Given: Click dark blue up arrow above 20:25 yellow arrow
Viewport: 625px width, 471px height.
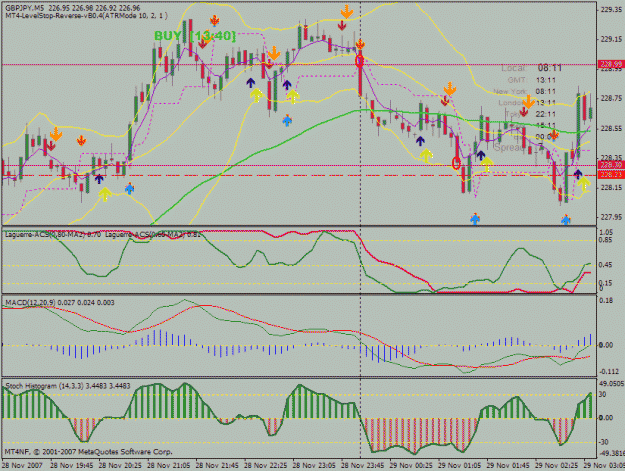Looking at the screenshot, I should 99,179.
